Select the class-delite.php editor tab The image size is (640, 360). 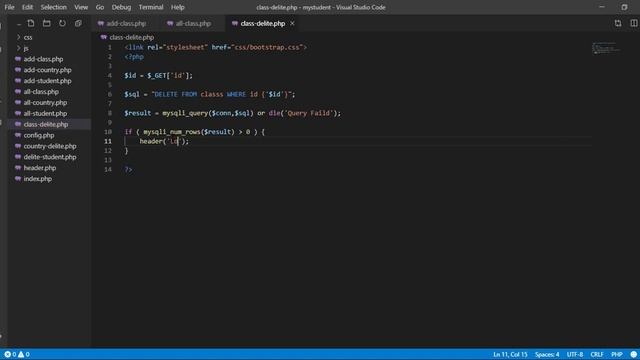(262, 24)
